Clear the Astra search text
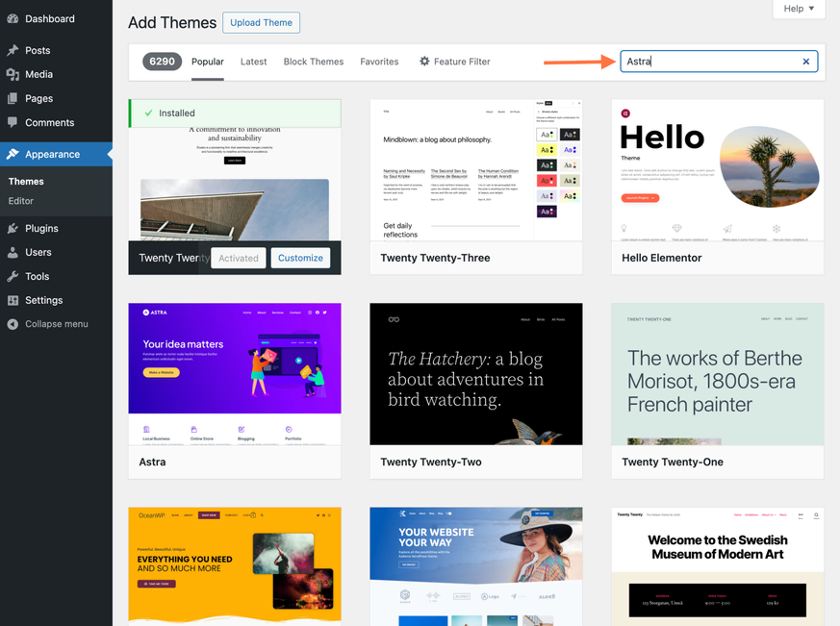This screenshot has width=840, height=626. (x=806, y=62)
